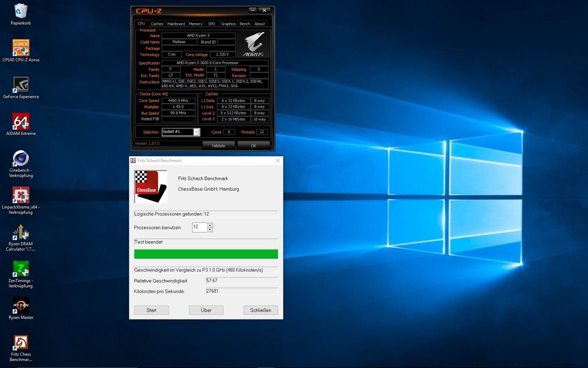Select the Fritz Chess Benchmark desktop icon
This screenshot has width=588, height=368.
click(x=21, y=348)
